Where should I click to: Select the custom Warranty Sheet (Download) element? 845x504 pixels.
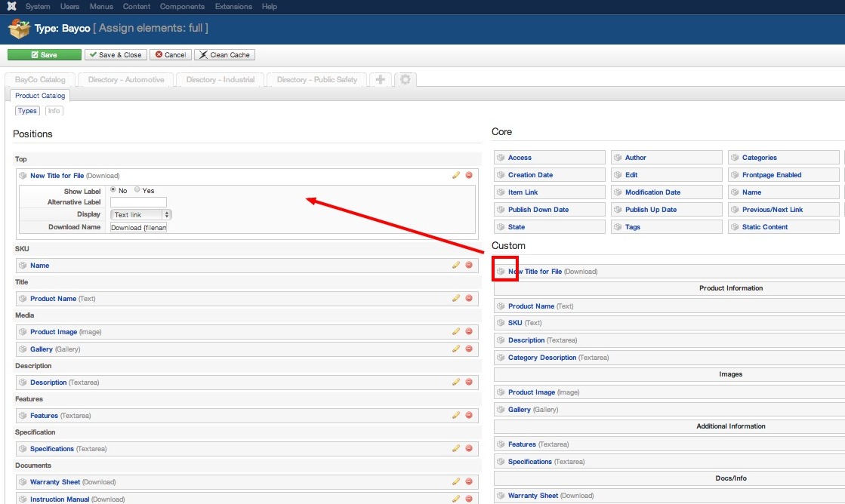pyautogui.click(x=669, y=496)
